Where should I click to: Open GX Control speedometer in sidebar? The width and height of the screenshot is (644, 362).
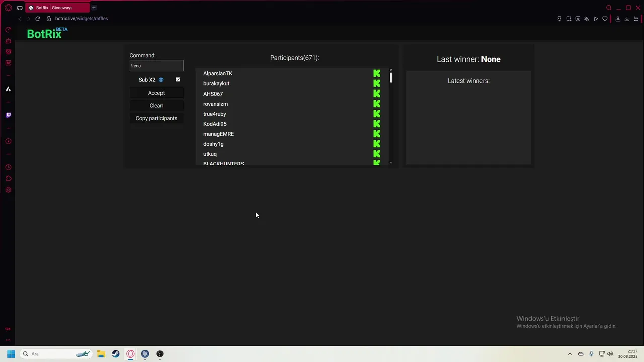pyautogui.click(x=8, y=30)
